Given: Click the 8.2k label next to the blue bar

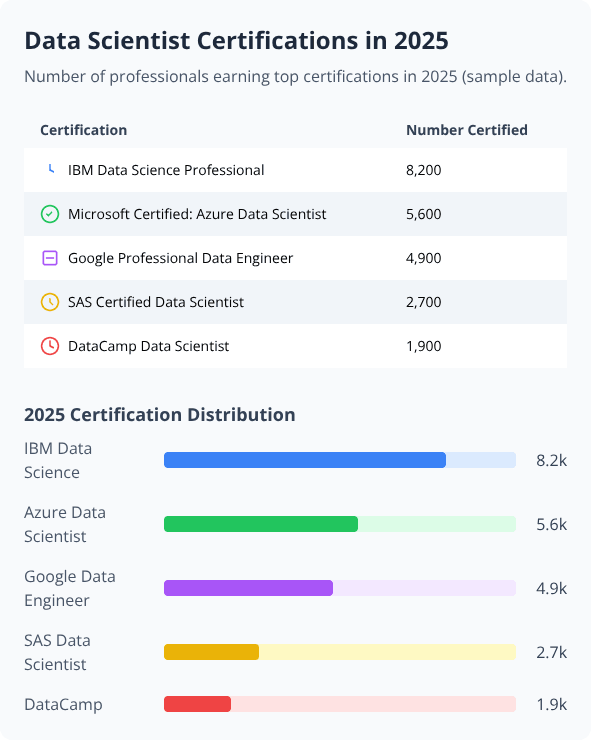Looking at the screenshot, I should tap(551, 460).
